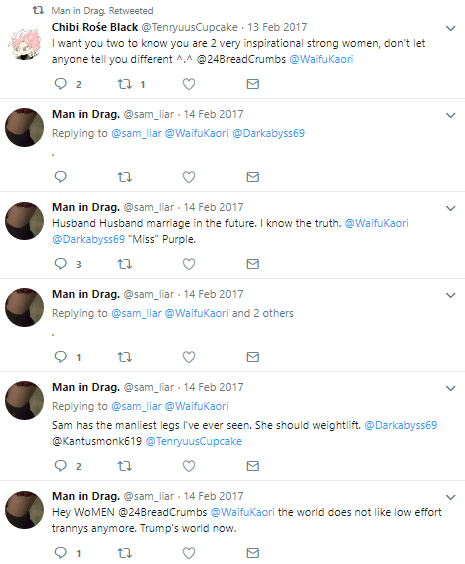The height and width of the screenshot is (564, 465).
Task: Retweet the 'Hey WoMEN' tweet
Action: pos(125,553)
